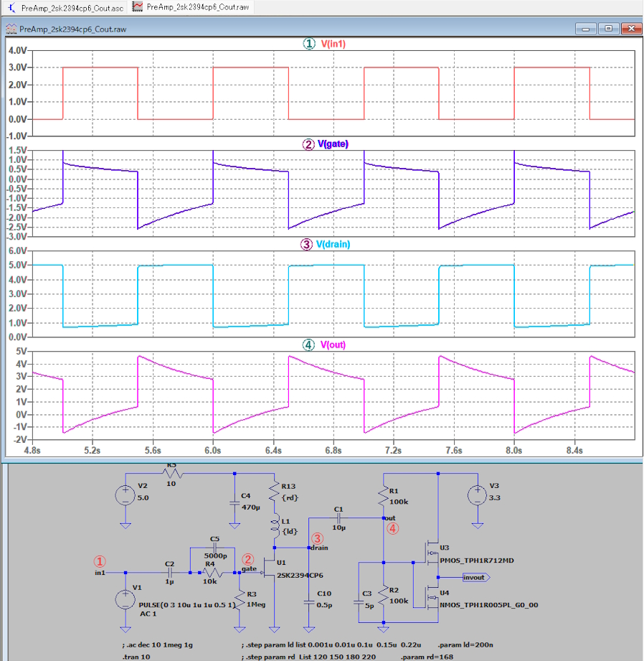Select the V(drain) trace label
The width and height of the screenshot is (644, 661).
coord(333,244)
